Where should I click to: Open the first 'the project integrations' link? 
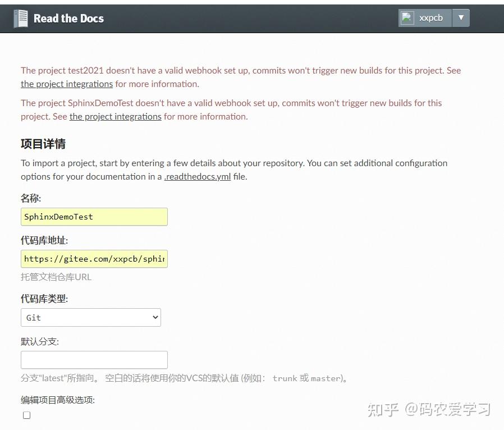click(66, 84)
